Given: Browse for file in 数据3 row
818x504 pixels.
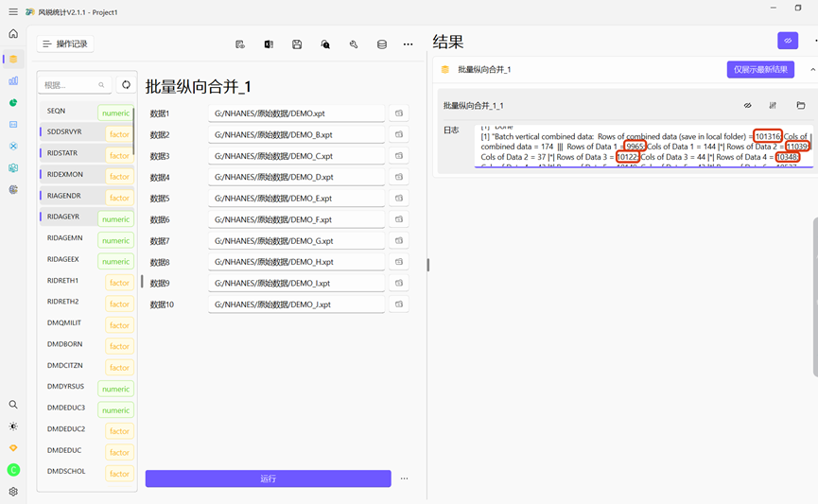Looking at the screenshot, I should click(399, 156).
